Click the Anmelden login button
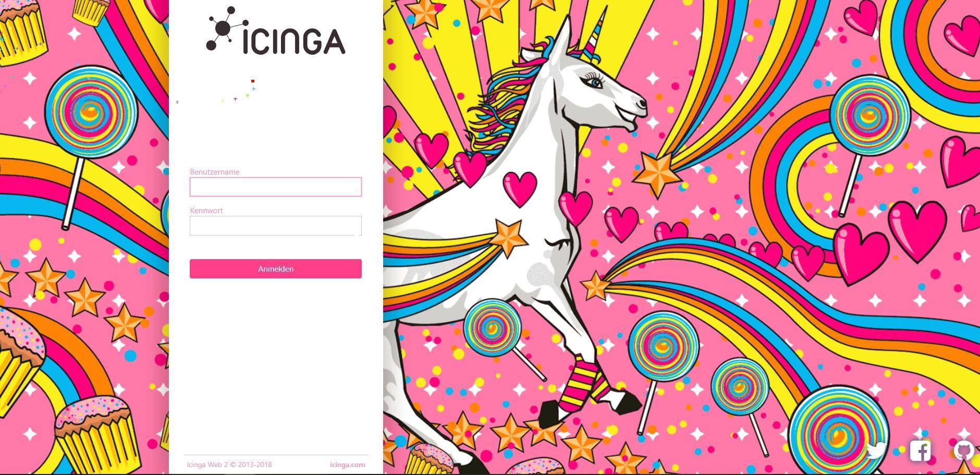This screenshot has width=980, height=475. [x=276, y=269]
